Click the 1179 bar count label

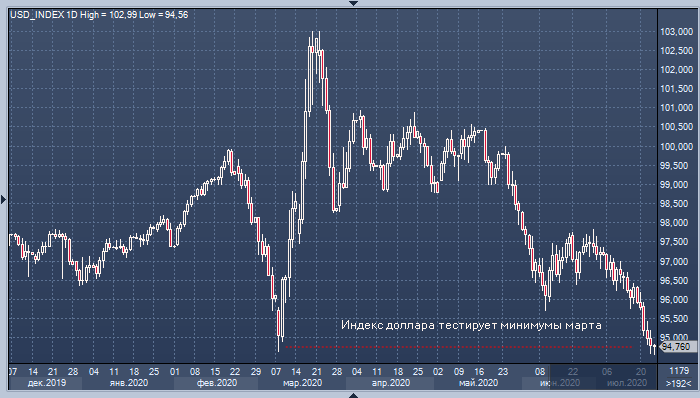[679, 371]
